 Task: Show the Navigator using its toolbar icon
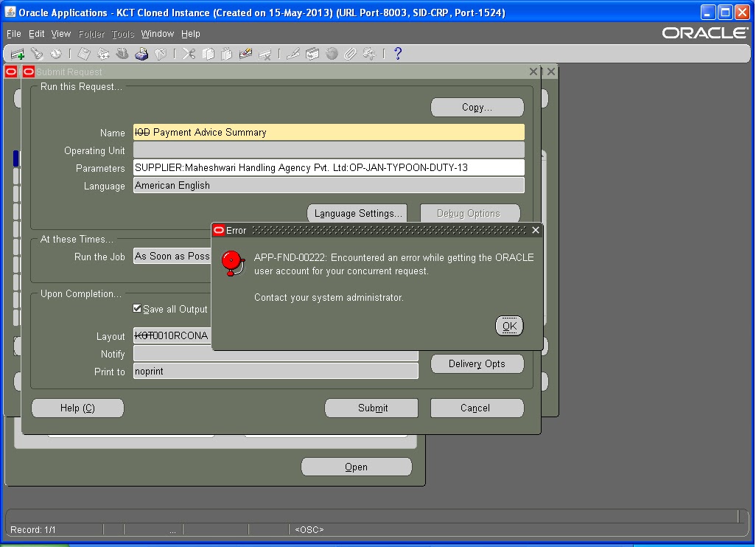tap(56, 54)
